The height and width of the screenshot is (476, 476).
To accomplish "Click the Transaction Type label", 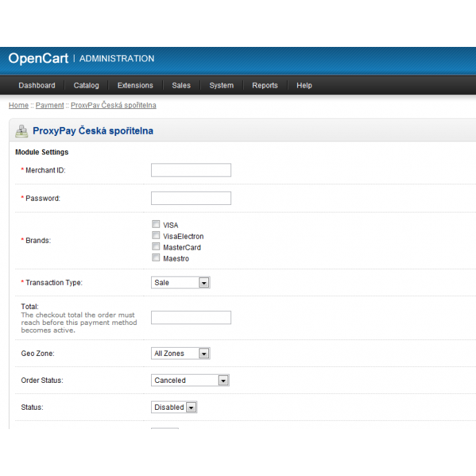I will 54,283.
